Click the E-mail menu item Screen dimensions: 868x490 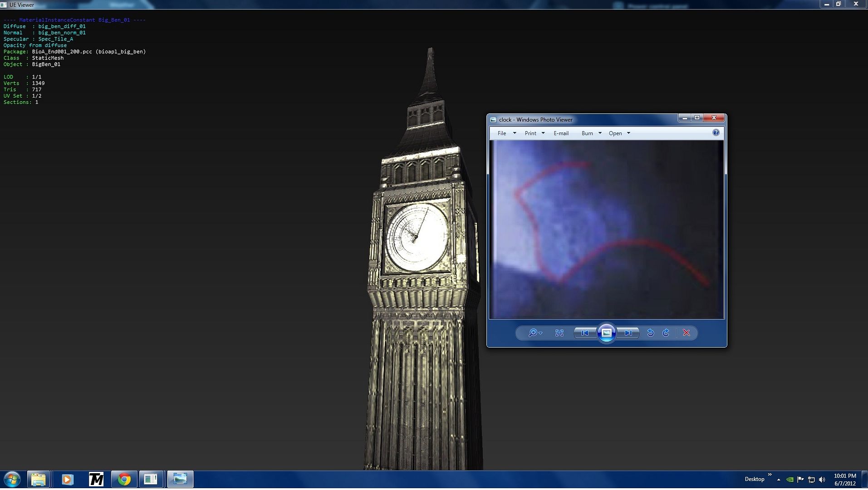561,133
